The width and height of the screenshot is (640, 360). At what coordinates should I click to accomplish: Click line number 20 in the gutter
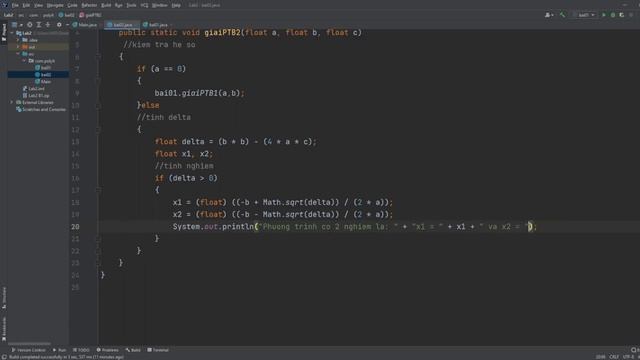click(x=76, y=227)
